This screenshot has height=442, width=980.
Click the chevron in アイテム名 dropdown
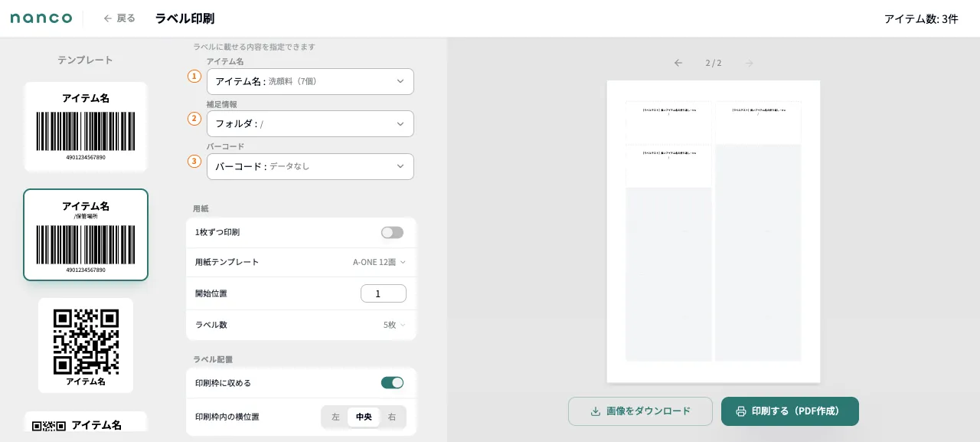coord(400,81)
